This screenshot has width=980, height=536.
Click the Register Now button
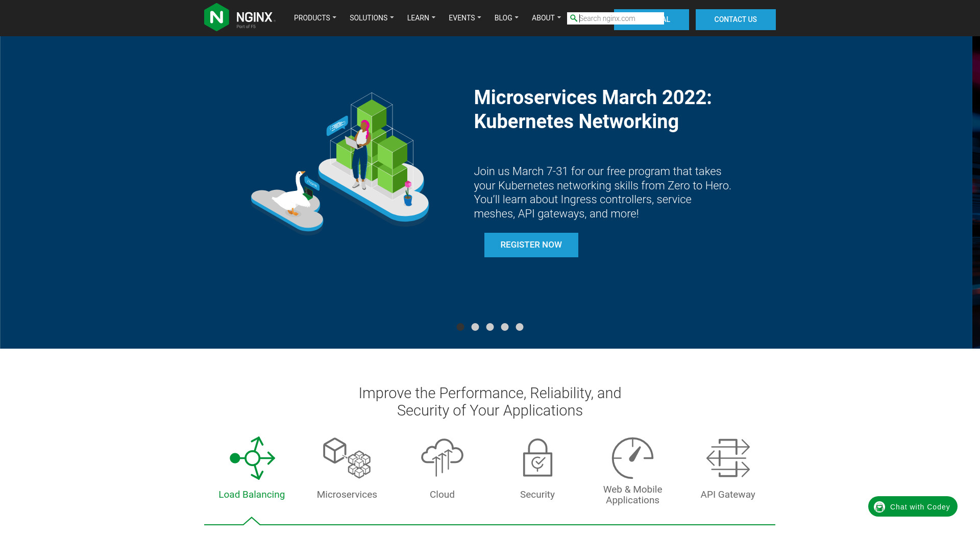[531, 245]
